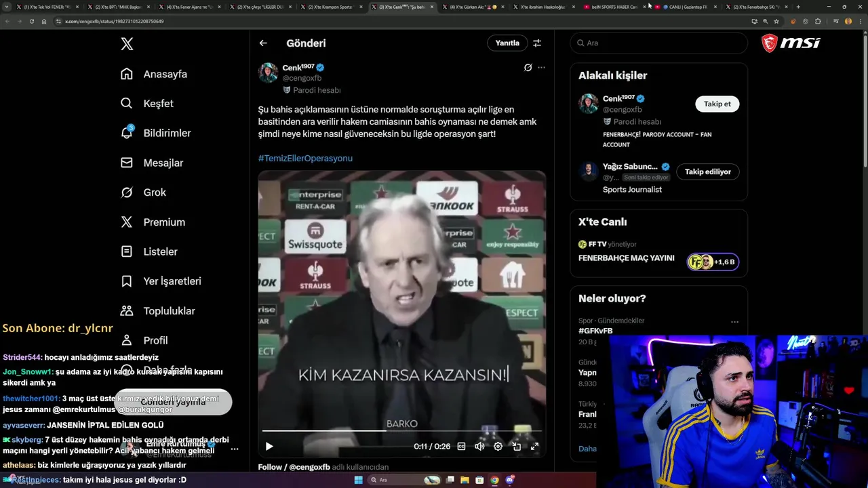Switch to 'CANLI | Gaziantep FK' tab
The image size is (868, 488).
click(685, 7)
